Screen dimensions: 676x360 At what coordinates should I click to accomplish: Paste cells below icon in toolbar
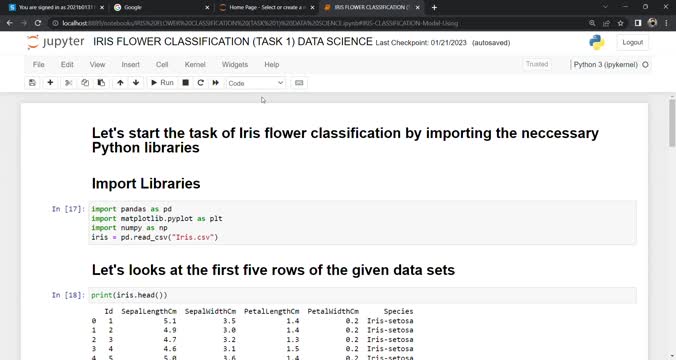pyautogui.click(x=101, y=83)
